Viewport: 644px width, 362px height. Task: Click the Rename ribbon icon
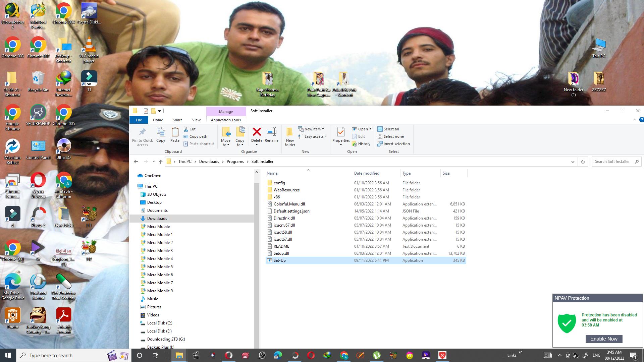[271, 132]
